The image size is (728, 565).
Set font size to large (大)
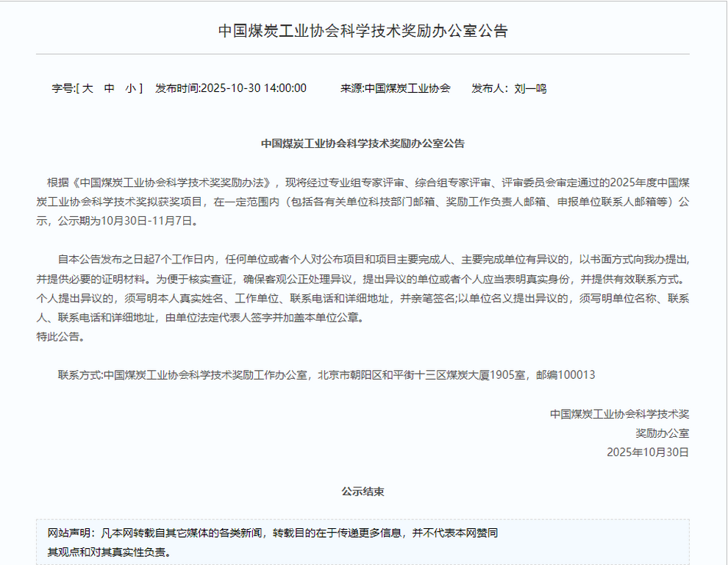point(88,88)
